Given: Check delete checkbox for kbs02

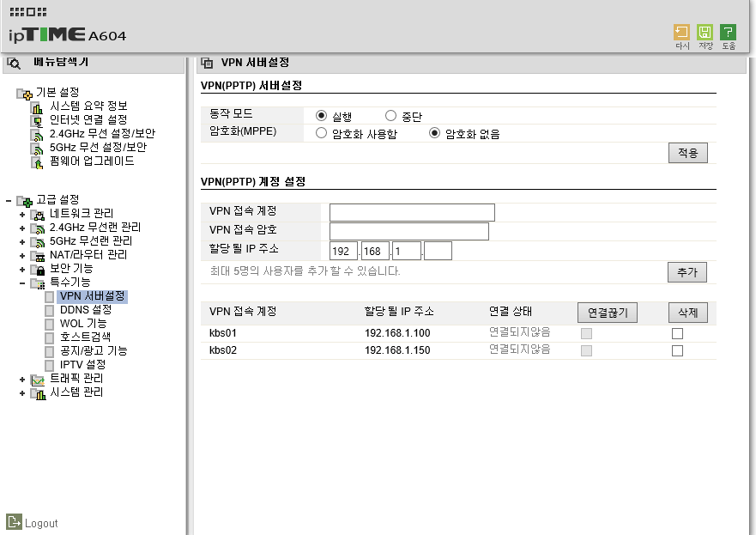Looking at the screenshot, I should 677,350.
